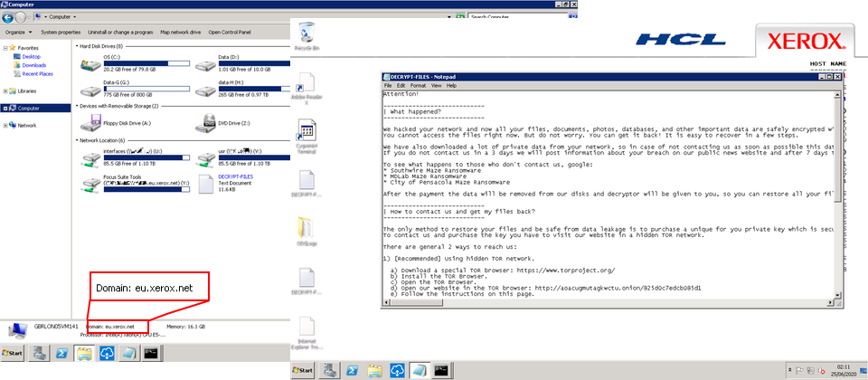Click the taskbar clock showing 02:11

[844, 370]
